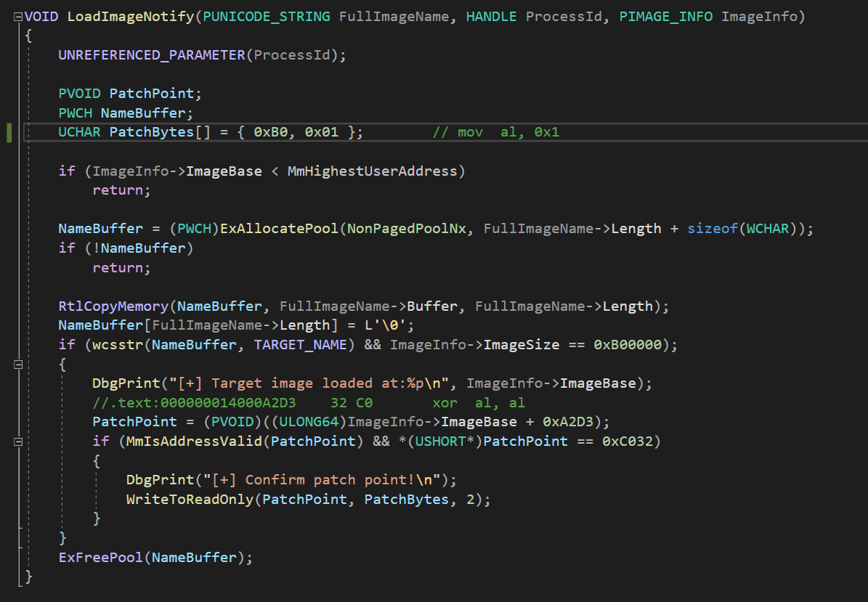The height and width of the screenshot is (602, 868).
Task: Click the 0xB00000 constant
Action: pos(628,345)
